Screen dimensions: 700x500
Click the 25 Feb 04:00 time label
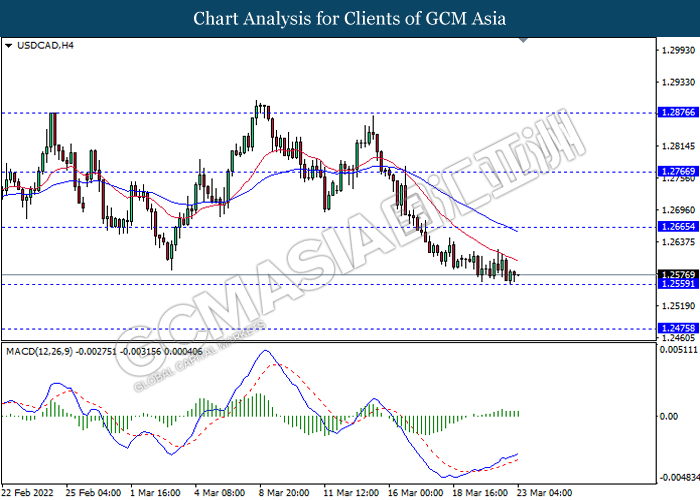click(x=93, y=493)
